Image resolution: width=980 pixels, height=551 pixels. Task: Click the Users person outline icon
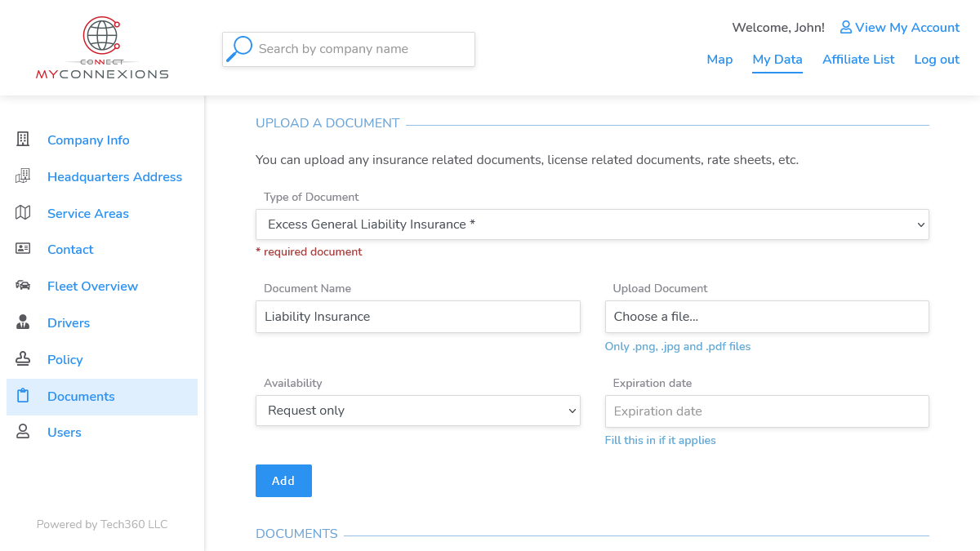point(23,432)
